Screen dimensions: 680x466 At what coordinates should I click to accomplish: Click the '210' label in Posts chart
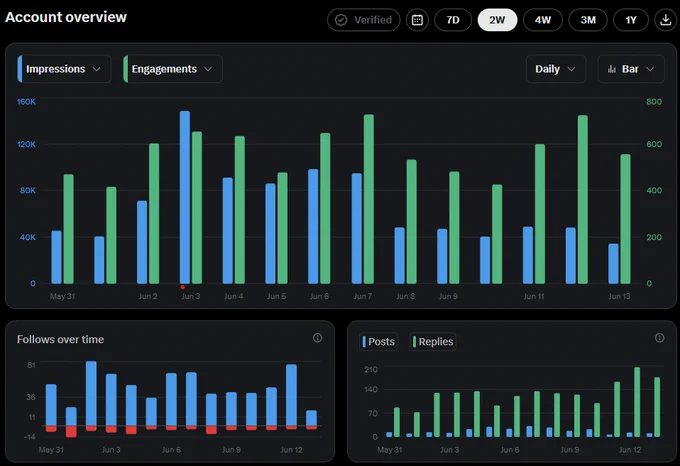(x=371, y=369)
